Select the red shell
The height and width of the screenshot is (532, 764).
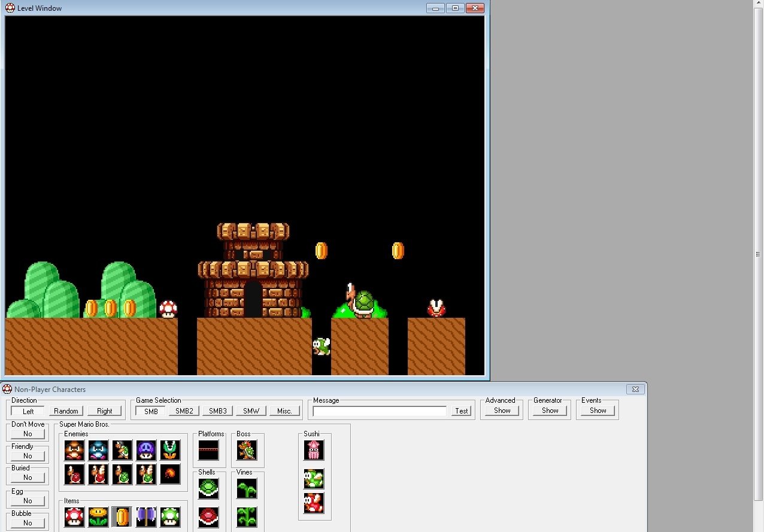(x=208, y=516)
